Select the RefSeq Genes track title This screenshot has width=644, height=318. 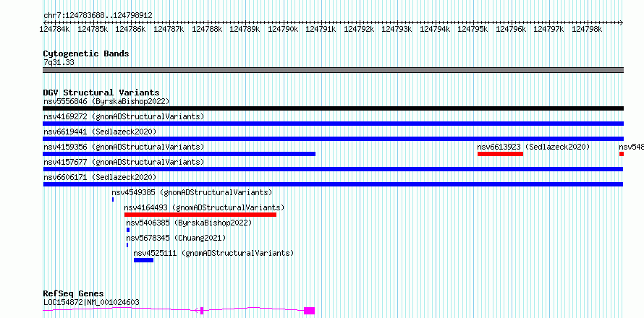(74, 294)
